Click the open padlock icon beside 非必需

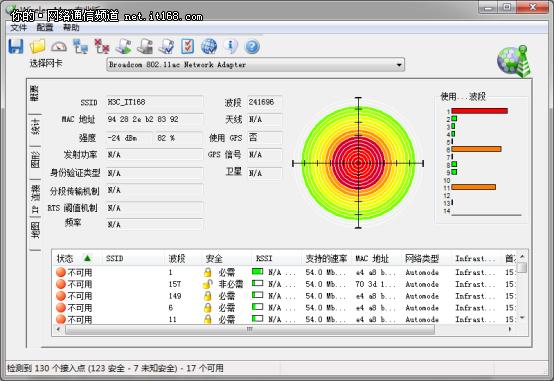point(208,284)
